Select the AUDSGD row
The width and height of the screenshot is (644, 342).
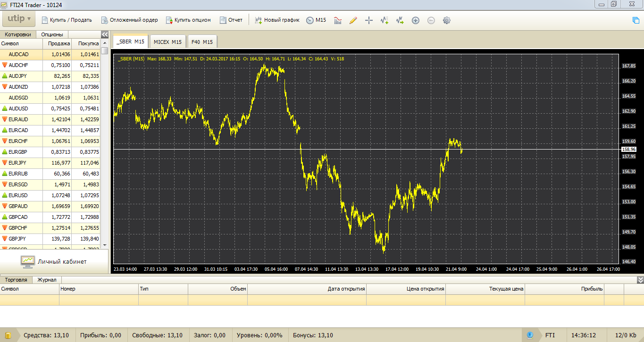50,98
